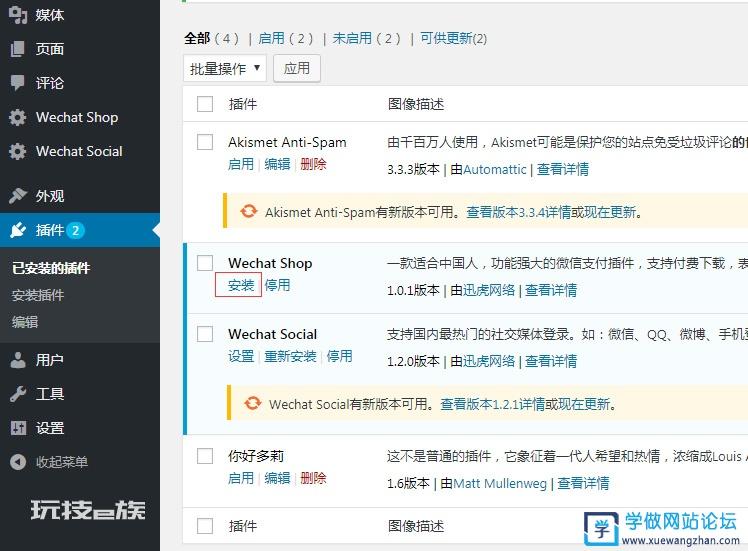Viewport: 748px width, 551px height.
Task: Click the 应用 apply button
Action: [x=297, y=68]
